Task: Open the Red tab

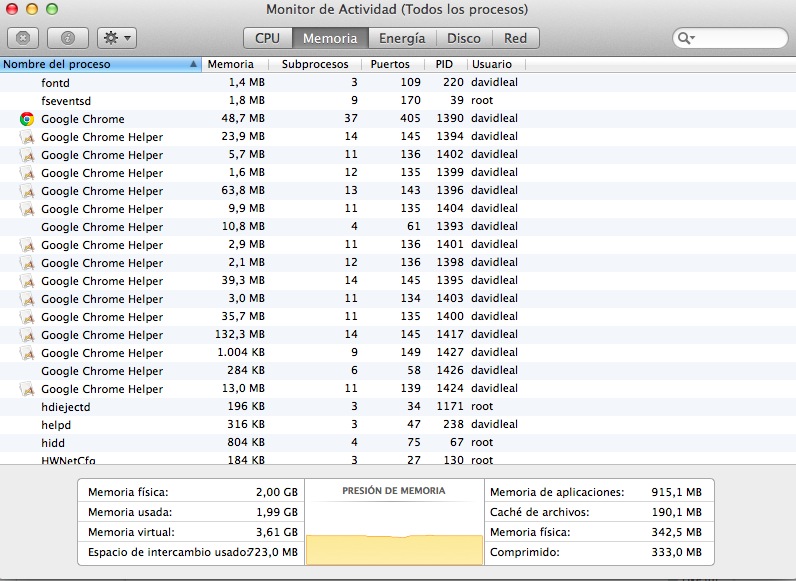Action: [x=515, y=38]
